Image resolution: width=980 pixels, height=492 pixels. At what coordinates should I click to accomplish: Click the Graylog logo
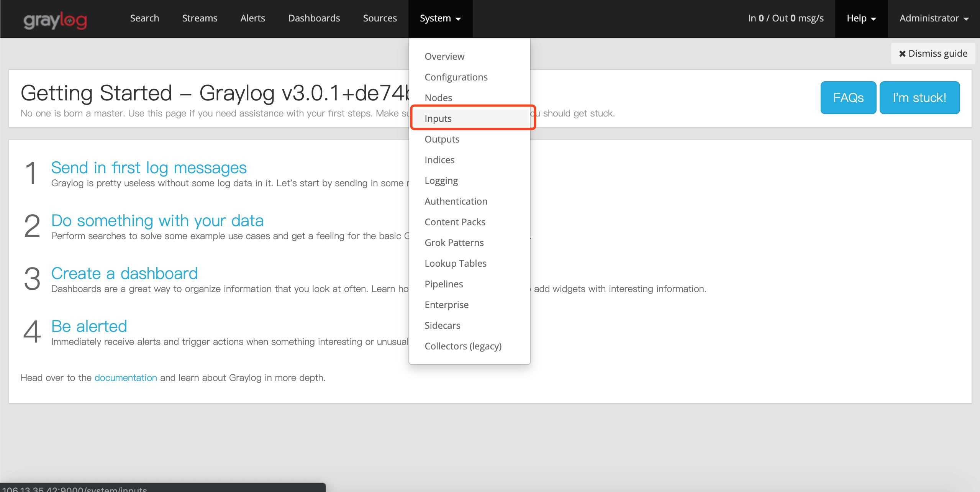point(55,20)
